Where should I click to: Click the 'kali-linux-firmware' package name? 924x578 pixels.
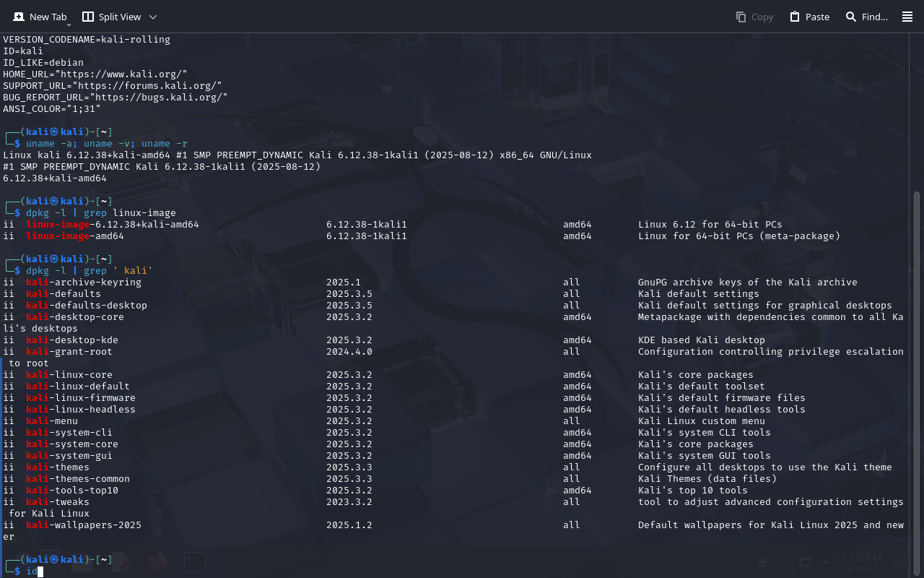point(81,398)
